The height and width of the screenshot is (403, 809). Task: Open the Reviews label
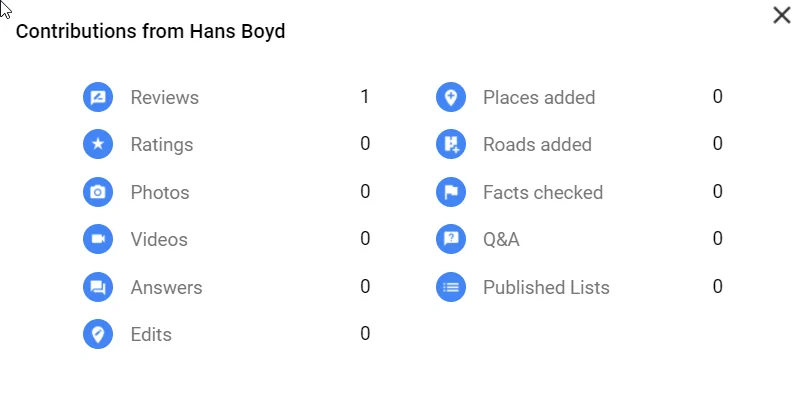(x=165, y=98)
